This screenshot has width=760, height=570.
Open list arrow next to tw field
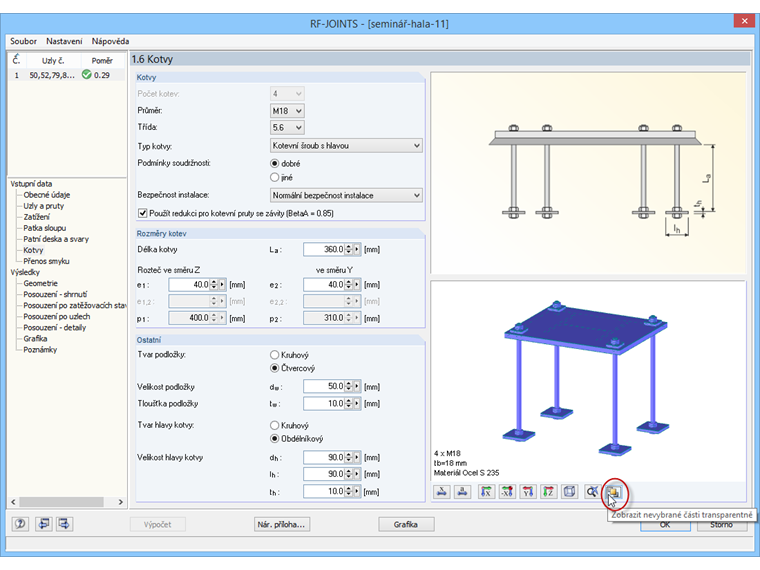[357, 403]
